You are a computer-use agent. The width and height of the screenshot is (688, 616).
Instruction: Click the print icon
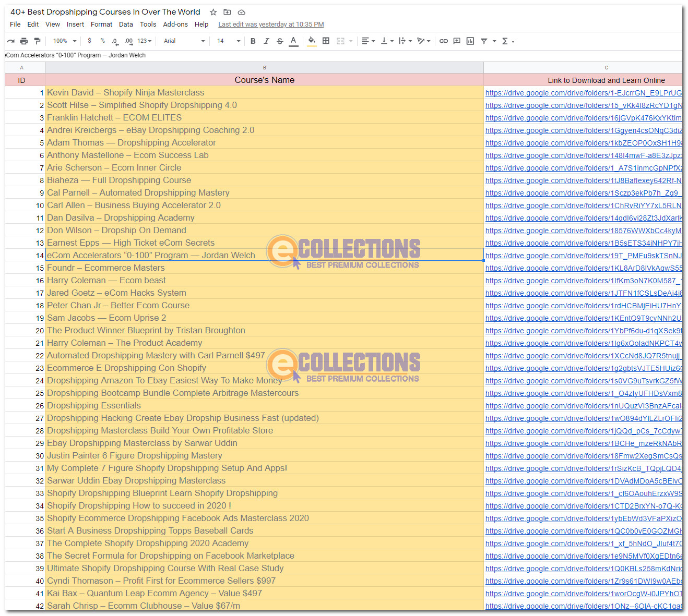(x=23, y=41)
